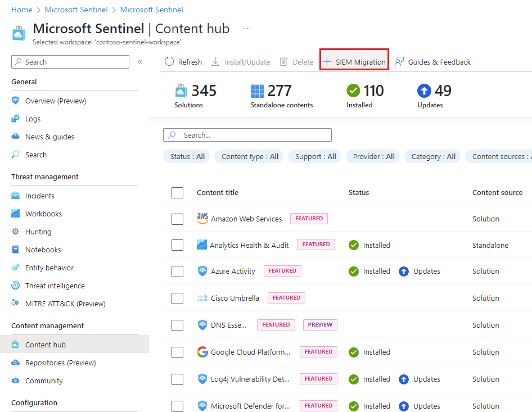
Task: Check the Amazon Web Services solution checkbox
Action: tap(177, 219)
